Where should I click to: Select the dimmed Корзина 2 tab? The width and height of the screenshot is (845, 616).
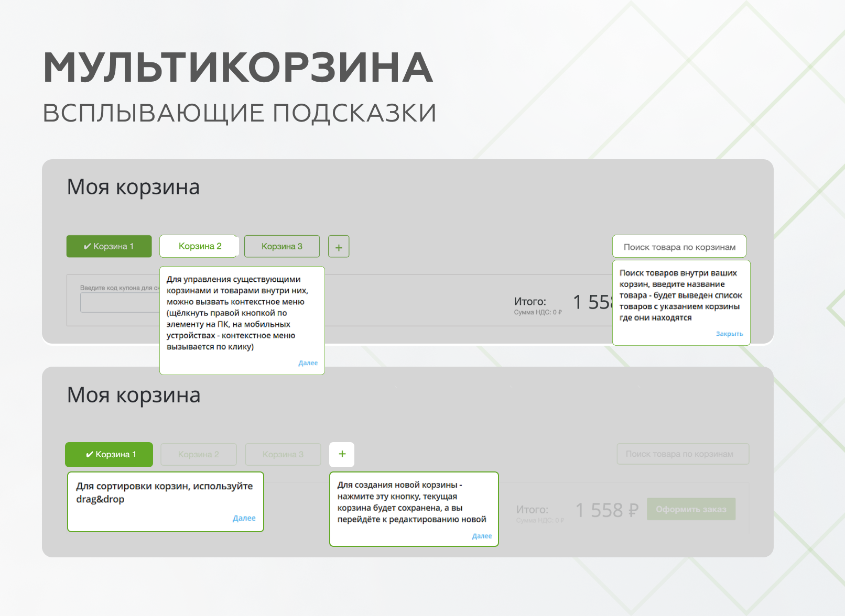(x=198, y=455)
